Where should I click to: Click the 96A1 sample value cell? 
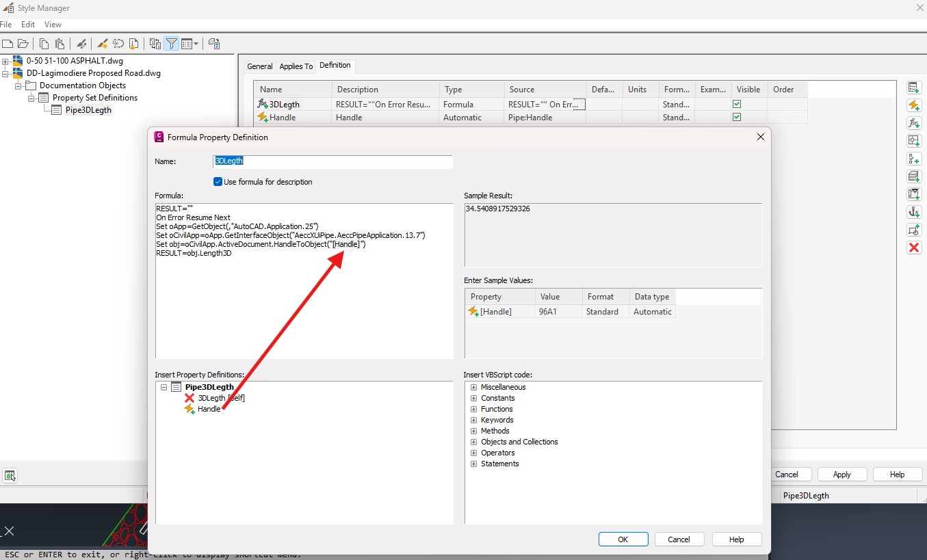tap(559, 312)
